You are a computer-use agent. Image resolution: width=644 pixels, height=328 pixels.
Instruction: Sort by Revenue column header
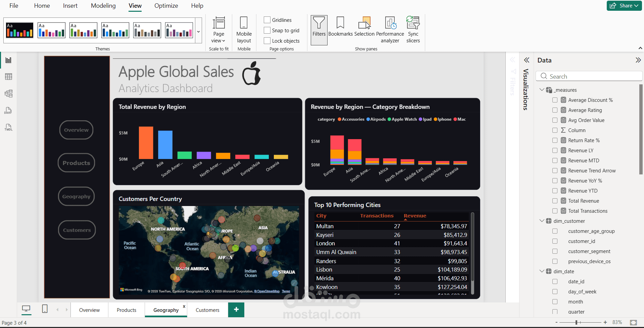415,216
